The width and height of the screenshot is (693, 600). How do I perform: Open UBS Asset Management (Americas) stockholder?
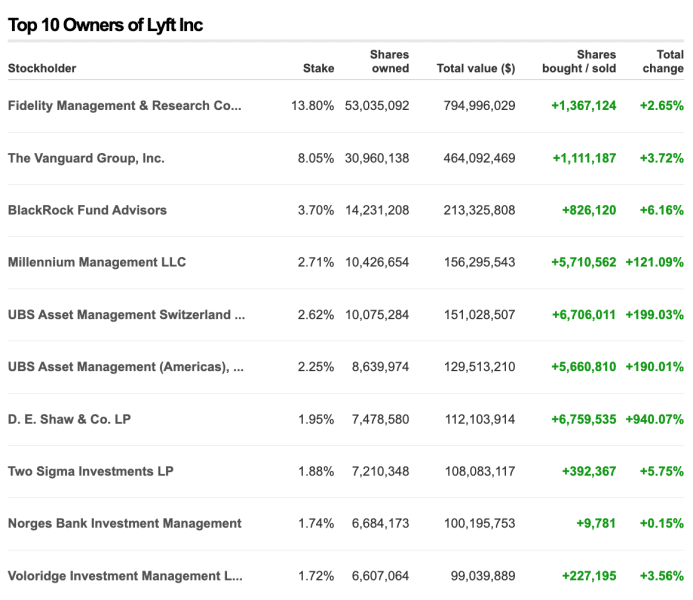pyautogui.click(x=126, y=367)
